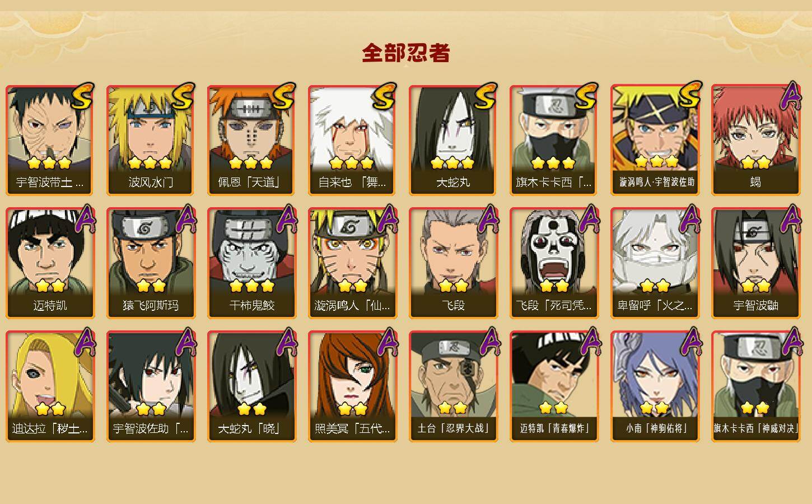Open the 猿飞阿斯玛 character card
The width and height of the screenshot is (812, 504).
[x=151, y=263]
